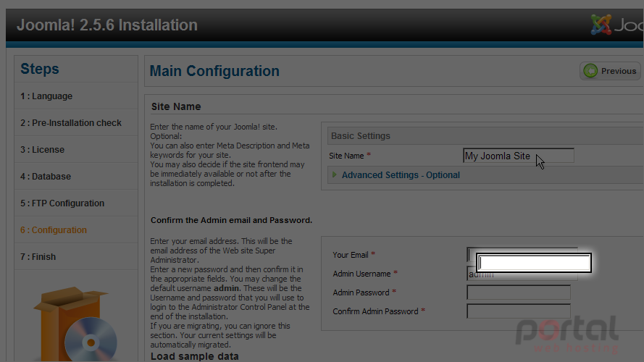Focus the Site Name input field
The image size is (644, 362).
click(x=519, y=156)
